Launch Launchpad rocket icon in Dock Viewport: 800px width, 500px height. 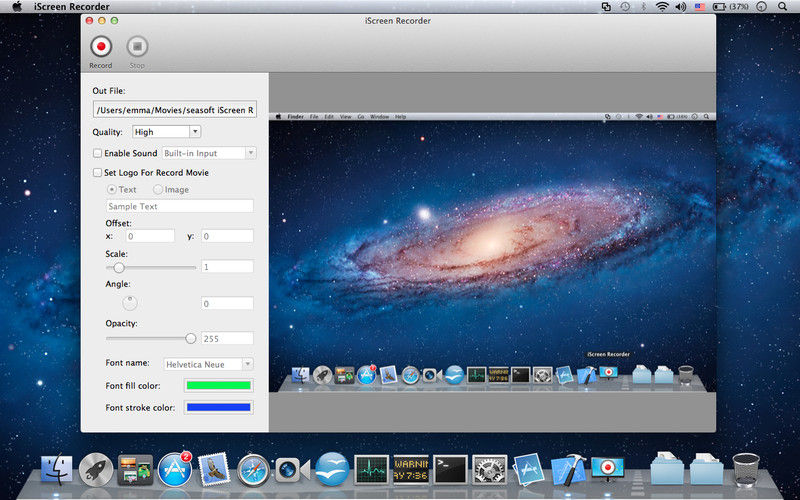click(96, 469)
